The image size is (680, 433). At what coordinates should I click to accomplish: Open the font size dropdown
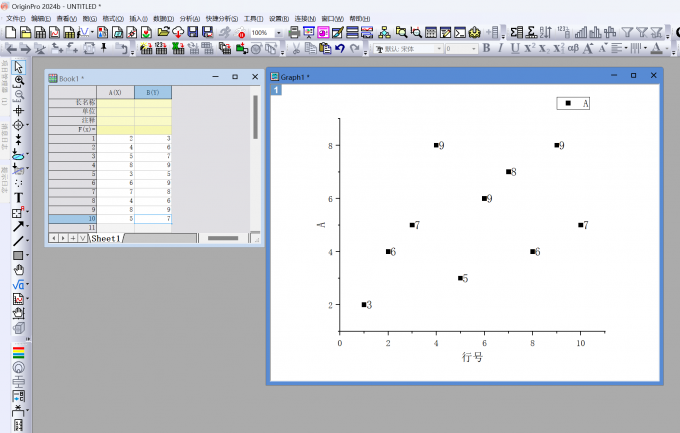point(474,49)
